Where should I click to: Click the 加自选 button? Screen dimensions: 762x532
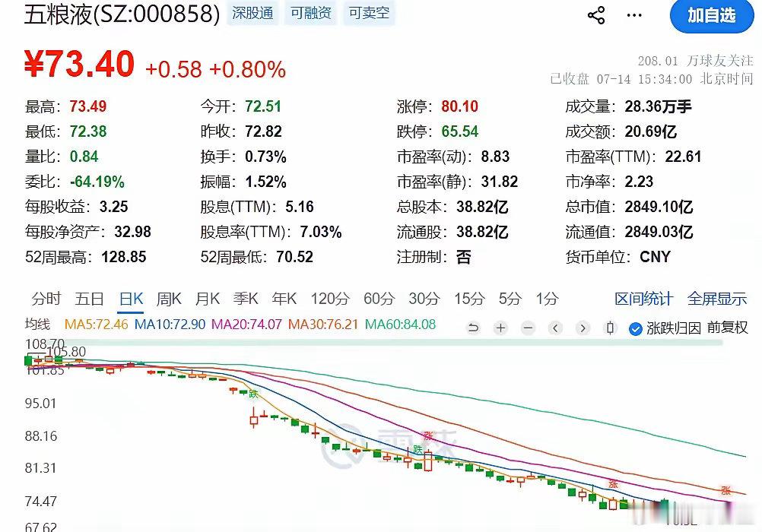pyautogui.click(x=712, y=15)
